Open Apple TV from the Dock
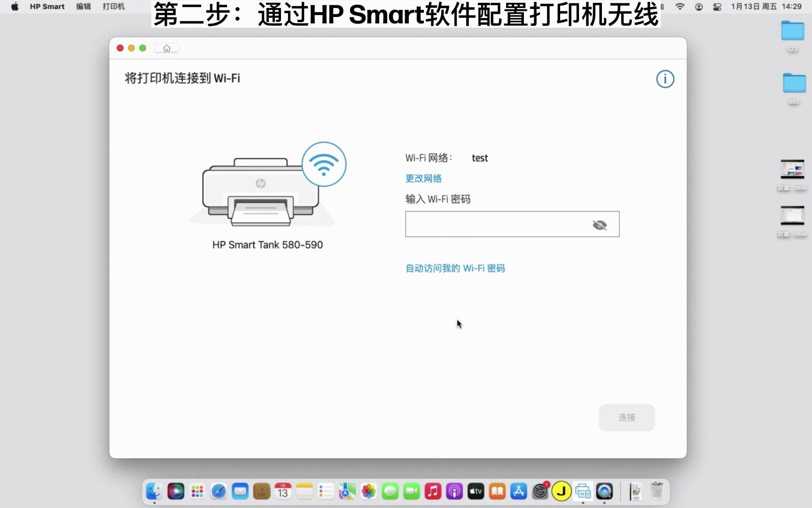 coord(476,492)
